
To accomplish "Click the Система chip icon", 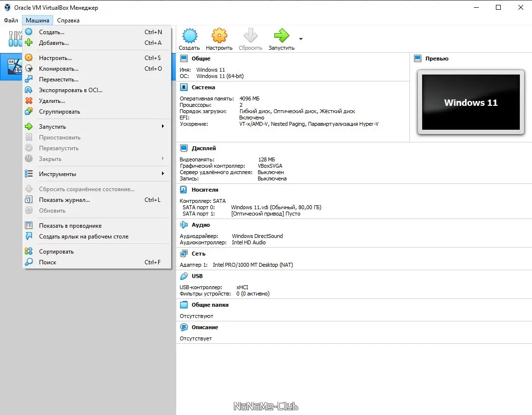I will click(x=184, y=87).
